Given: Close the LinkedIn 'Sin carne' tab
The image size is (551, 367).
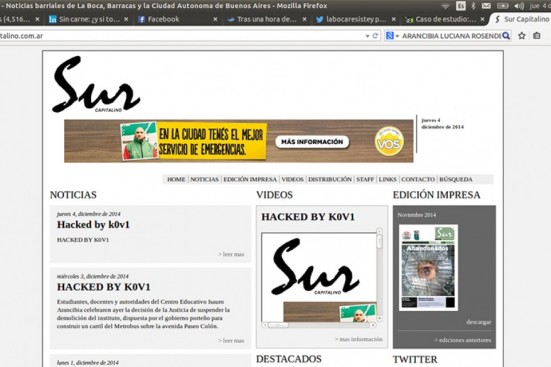Looking at the screenshot, I should pos(126,19).
